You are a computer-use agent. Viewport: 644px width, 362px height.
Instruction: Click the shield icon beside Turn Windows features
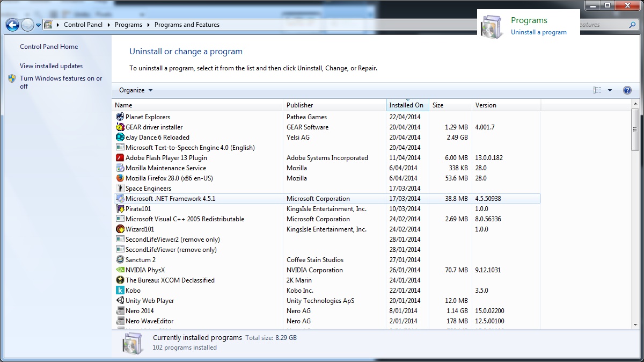pyautogui.click(x=12, y=78)
